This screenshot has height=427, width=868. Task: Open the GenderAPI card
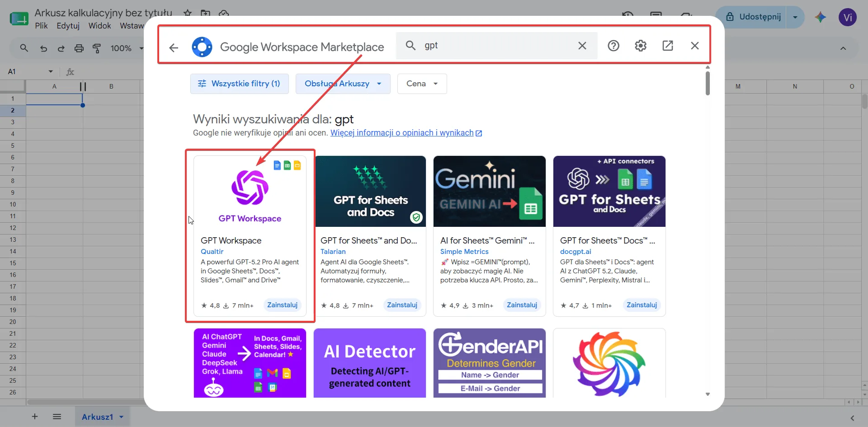point(490,363)
